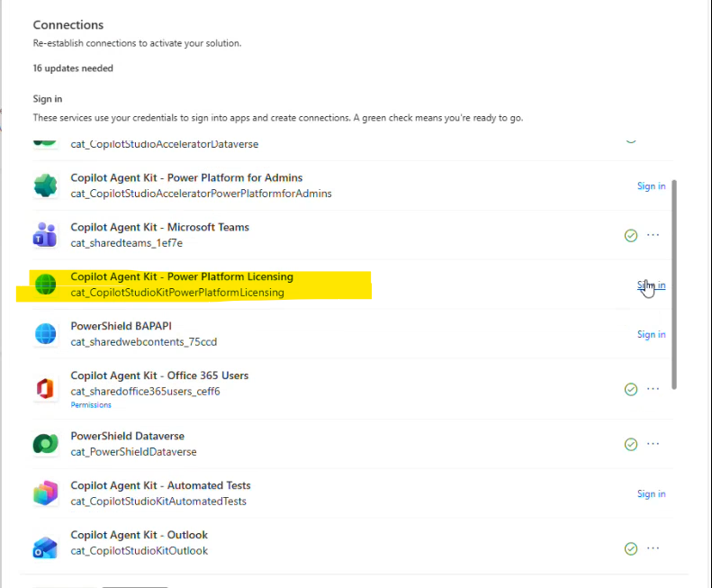Select 'Copilot Agent Kit - Automated Tests' title
Viewport: 712px width, 588px height.
tap(160, 485)
